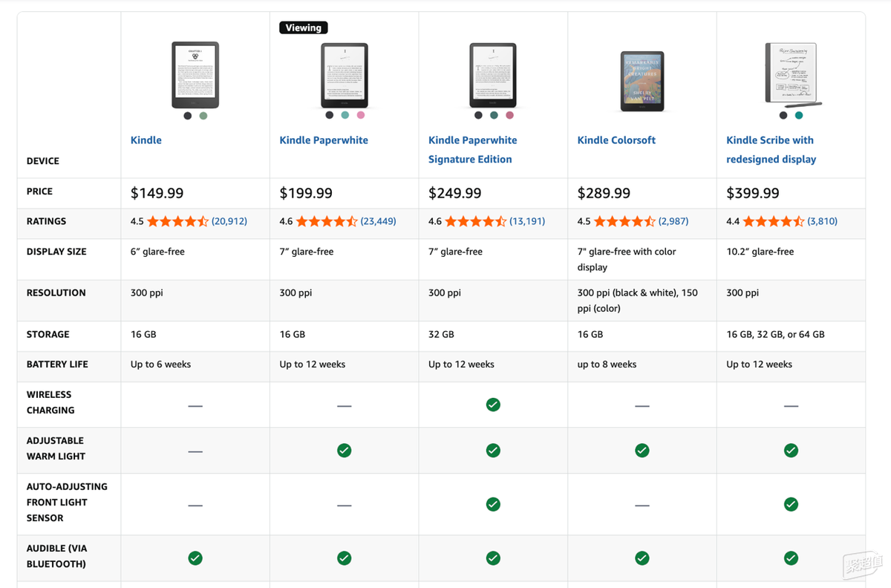Image resolution: width=891 pixels, height=588 pixels.
Task: View the 2,987 Colorsoft reviews
Action: click(673, 221)
